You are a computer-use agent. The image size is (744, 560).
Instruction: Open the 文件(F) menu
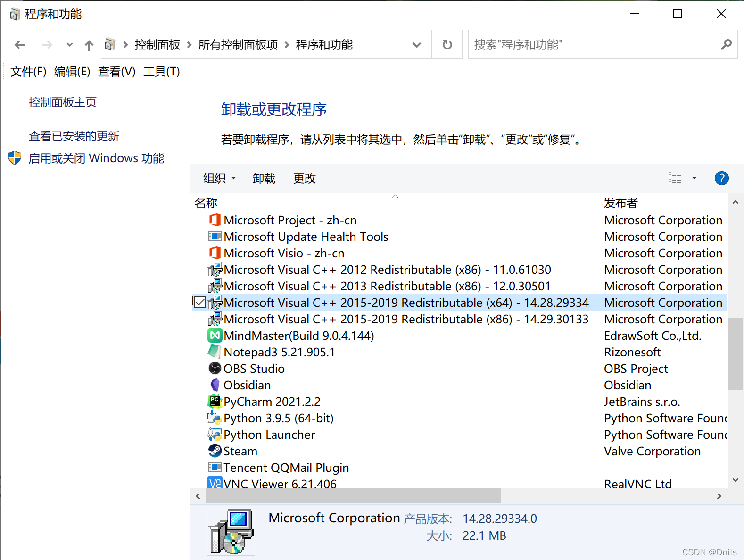coord(28,71)
